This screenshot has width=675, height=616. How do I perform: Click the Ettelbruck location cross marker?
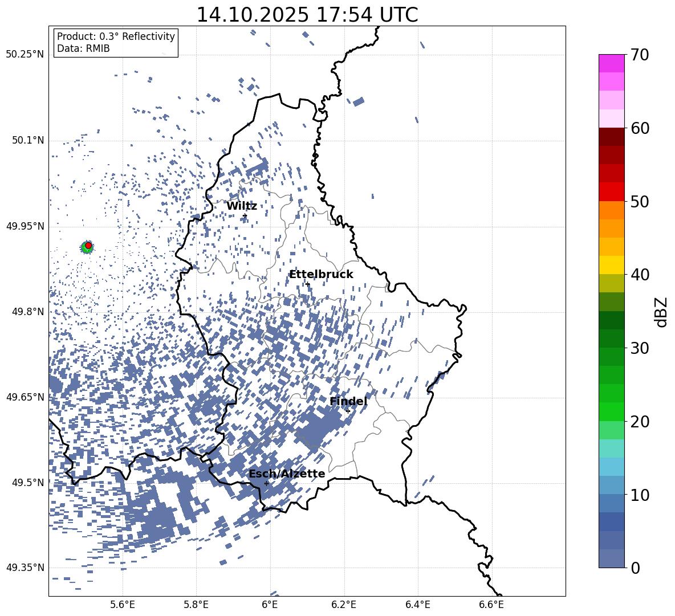click(x=307, y=284)
